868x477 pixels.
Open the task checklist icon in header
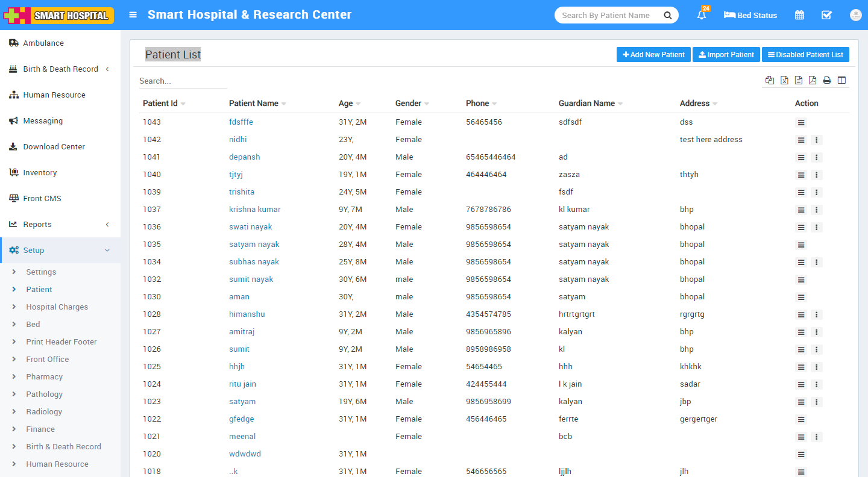coord(826,16)
